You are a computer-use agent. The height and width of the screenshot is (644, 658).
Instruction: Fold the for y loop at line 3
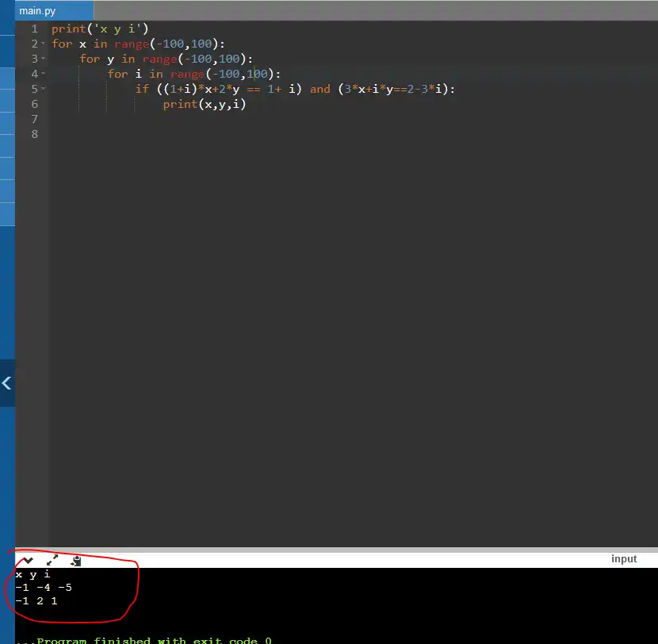44,59
